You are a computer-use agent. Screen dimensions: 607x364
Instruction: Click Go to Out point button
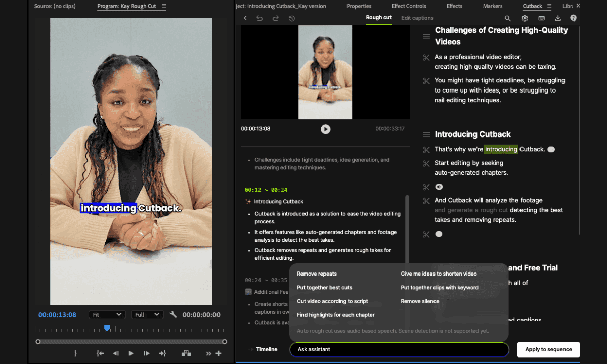(162, 354)
